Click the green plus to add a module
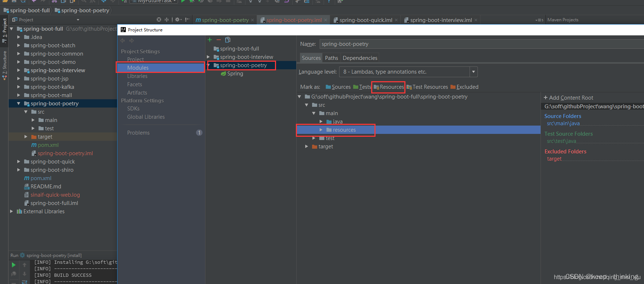The width and height of the screenshot is (644, 284). click(x=210, y=40)
